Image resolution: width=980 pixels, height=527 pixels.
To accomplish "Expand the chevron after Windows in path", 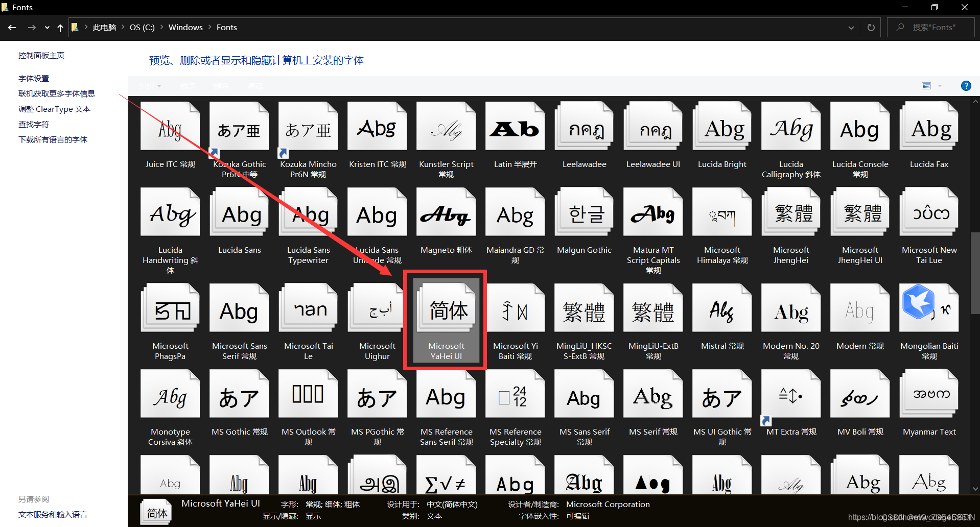I will pos(209,27).
